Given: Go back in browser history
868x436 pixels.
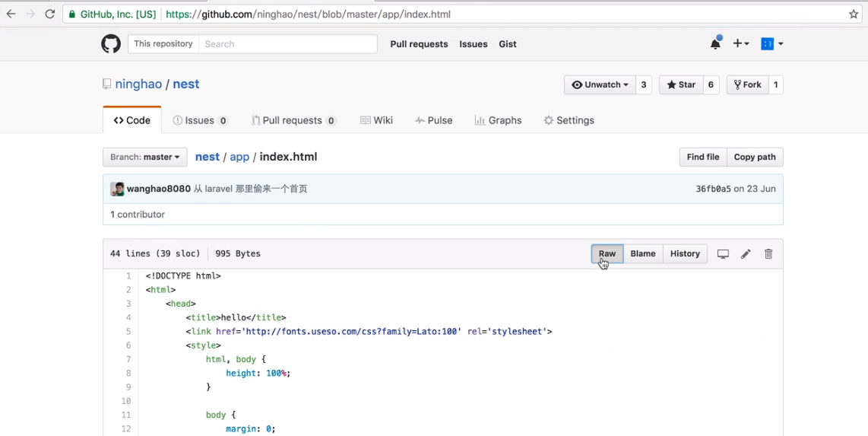Looking at the screenshot, I should point(11,14).
